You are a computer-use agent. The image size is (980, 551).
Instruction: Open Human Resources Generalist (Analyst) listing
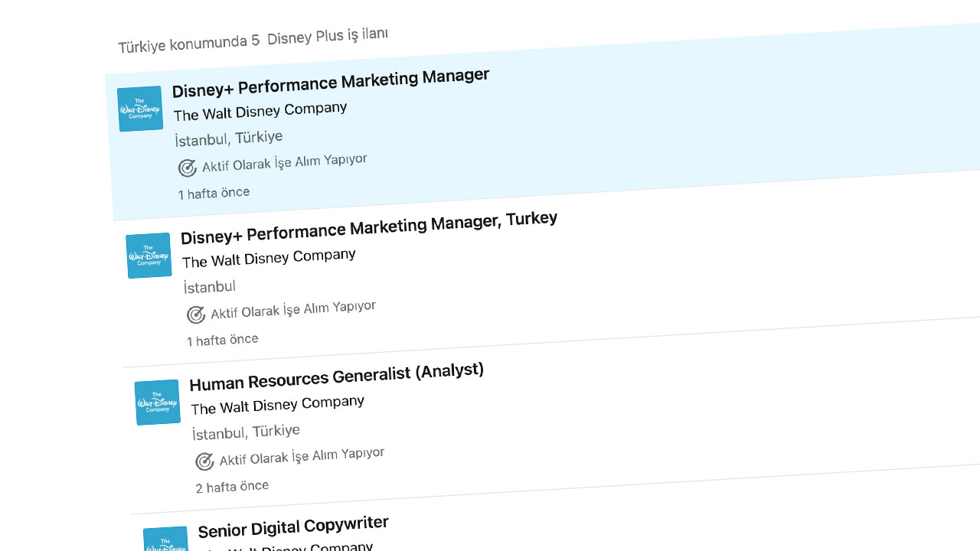click(337, 377)
